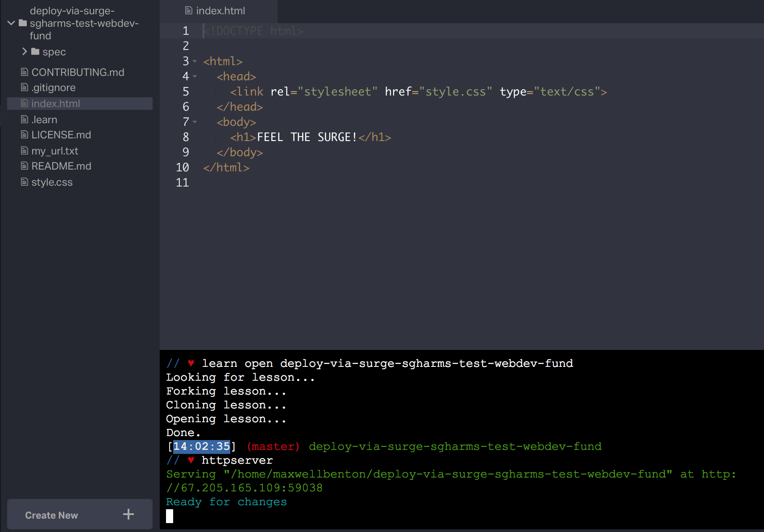The height and width of the screenshot is (532, 764).
Task: Open style.css file
Action: coord(52,182)
